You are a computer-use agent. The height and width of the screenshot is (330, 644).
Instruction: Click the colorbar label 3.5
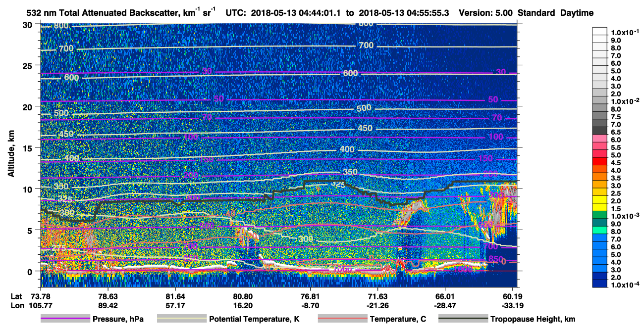(x=617, y=178)
